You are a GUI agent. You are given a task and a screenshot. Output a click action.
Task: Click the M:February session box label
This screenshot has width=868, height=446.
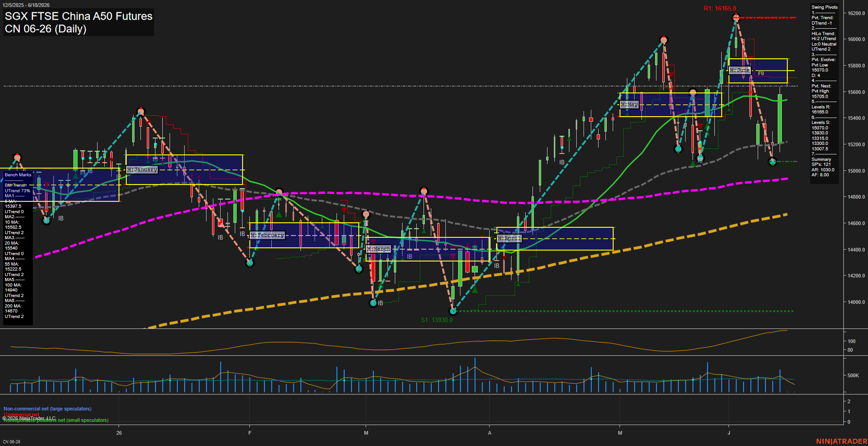[x=267, y=235]
